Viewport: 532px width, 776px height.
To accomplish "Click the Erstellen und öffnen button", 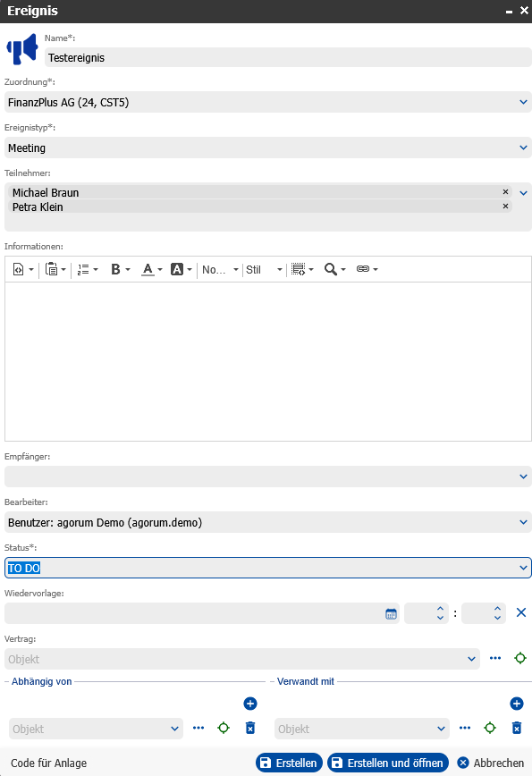I will 388,763.
